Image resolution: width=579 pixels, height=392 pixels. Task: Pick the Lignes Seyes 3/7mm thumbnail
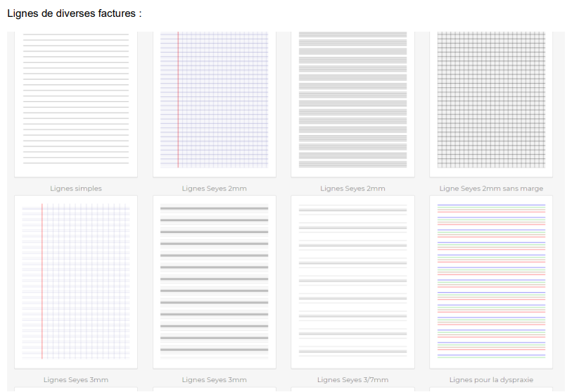352,282
